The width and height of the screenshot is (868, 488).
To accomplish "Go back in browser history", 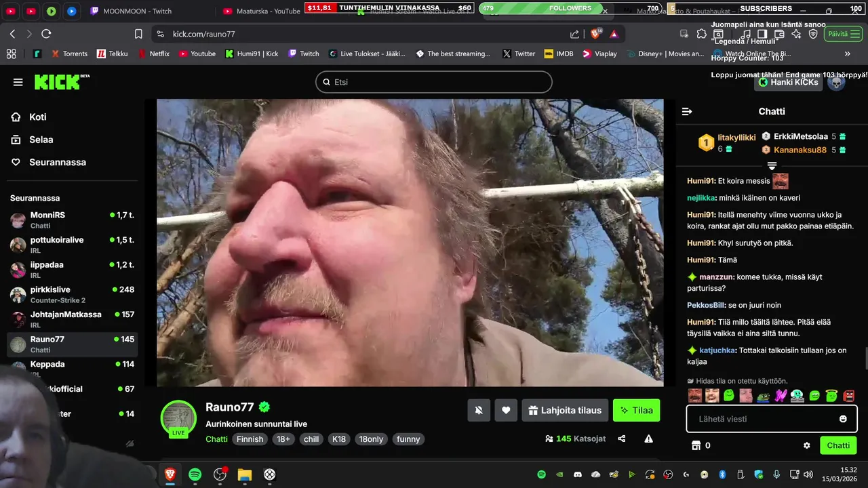I will click(x=12, y=34).
